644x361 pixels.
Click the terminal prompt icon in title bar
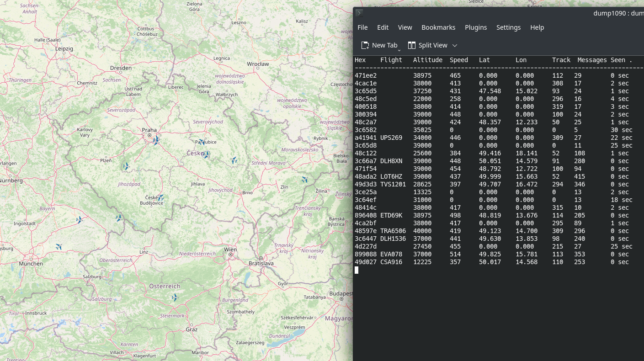point(359,13)
